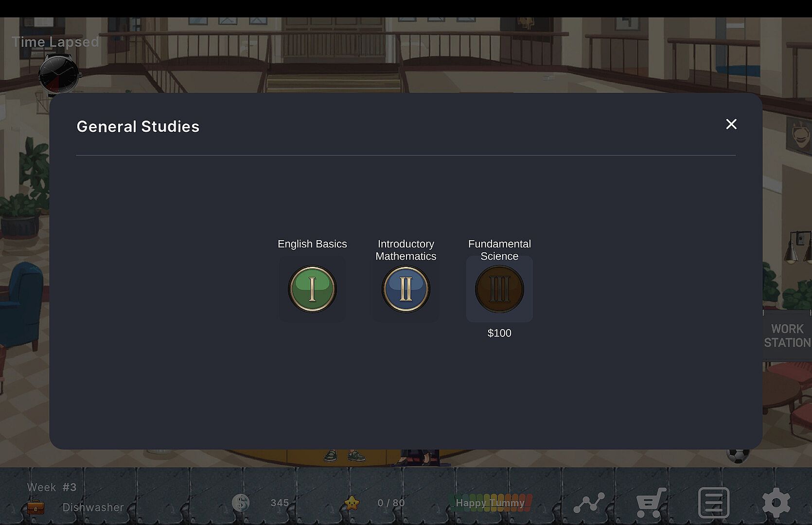Screen dimensions: 812x525
Task: Click the dollar coin money icon
Action: 241,503
